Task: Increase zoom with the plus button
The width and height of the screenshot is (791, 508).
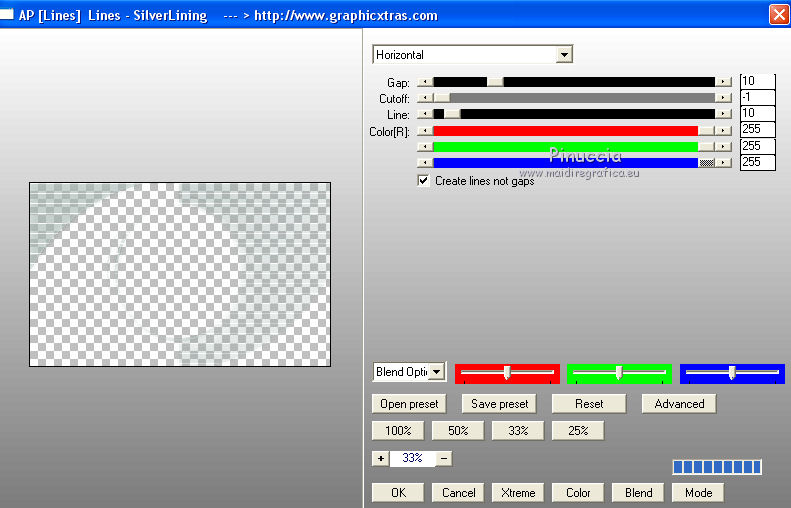Action: click(x=380, y=459)
